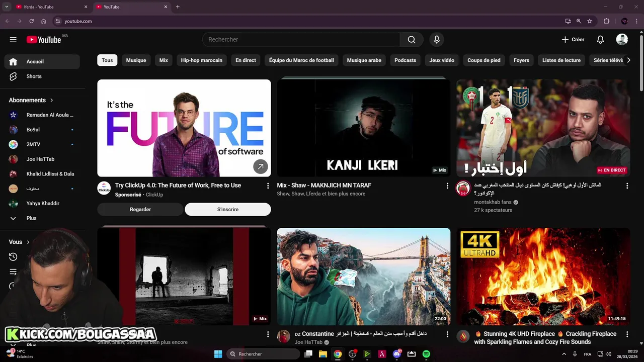Click the search magnifier button
644x362 pixels.
point(412,40)
